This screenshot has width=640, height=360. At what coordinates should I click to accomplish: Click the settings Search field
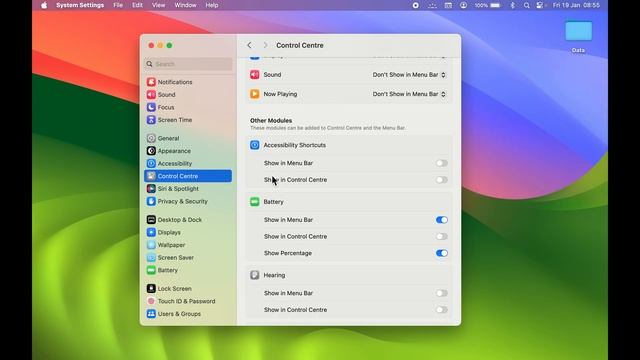coord(188,64)
